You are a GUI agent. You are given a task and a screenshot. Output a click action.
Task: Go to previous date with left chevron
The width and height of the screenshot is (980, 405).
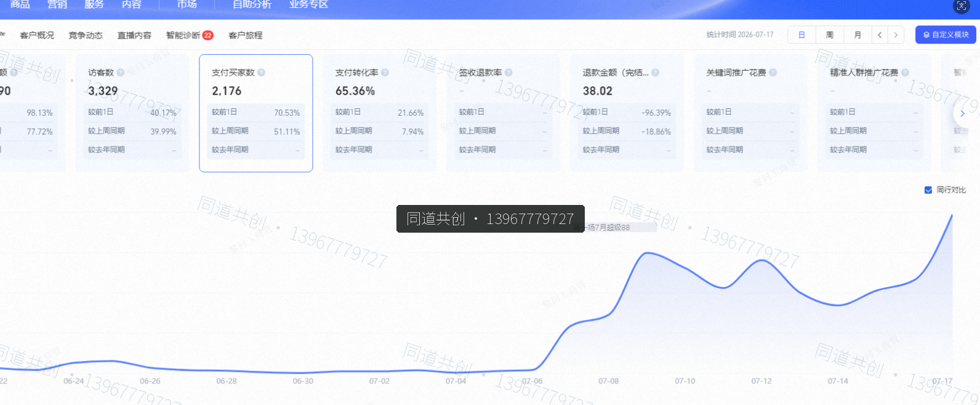coord(880,35)
